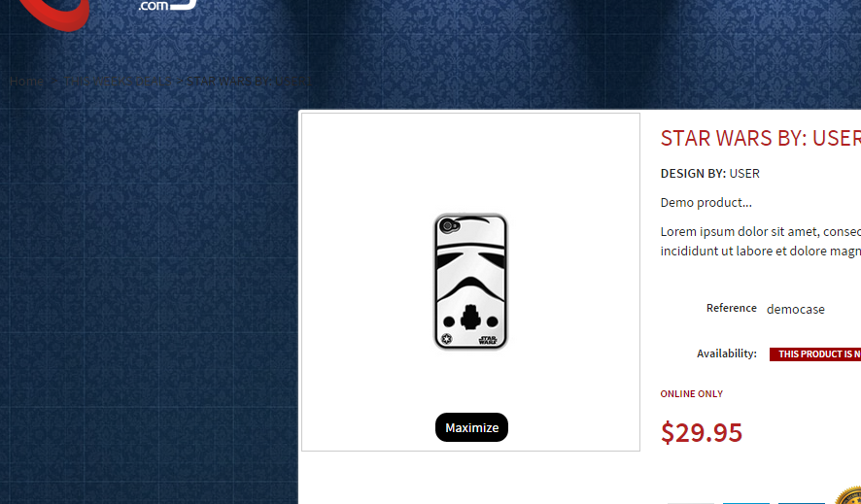Click the stormtrooper mouth grille on the case
Image resolution: width=861 pixels, height=504 pixels.
point(470,317)
